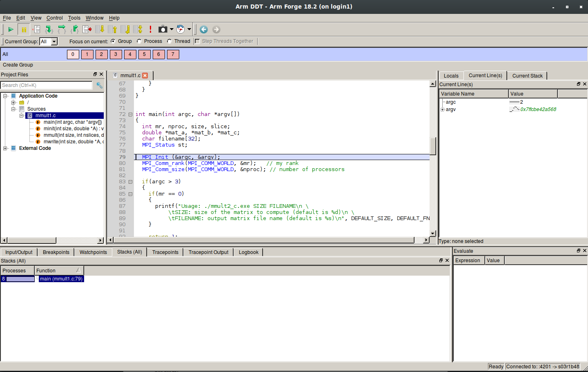The height and width of the screenshot is (372, 588).
Task: Switch to the Watchpoints tab
Action: [x=93, y=252]
